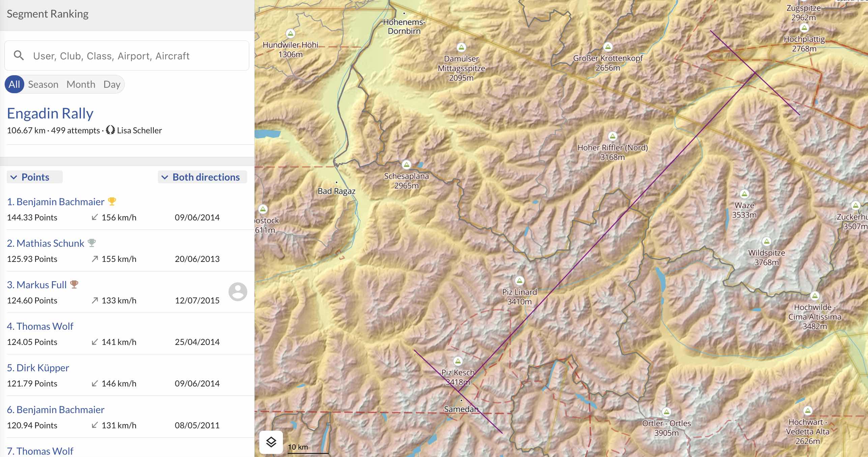Click the Schesaplana peak marker
Image resolution: width=868 pixels, height=457 pixels.
(x=406, y=165)
